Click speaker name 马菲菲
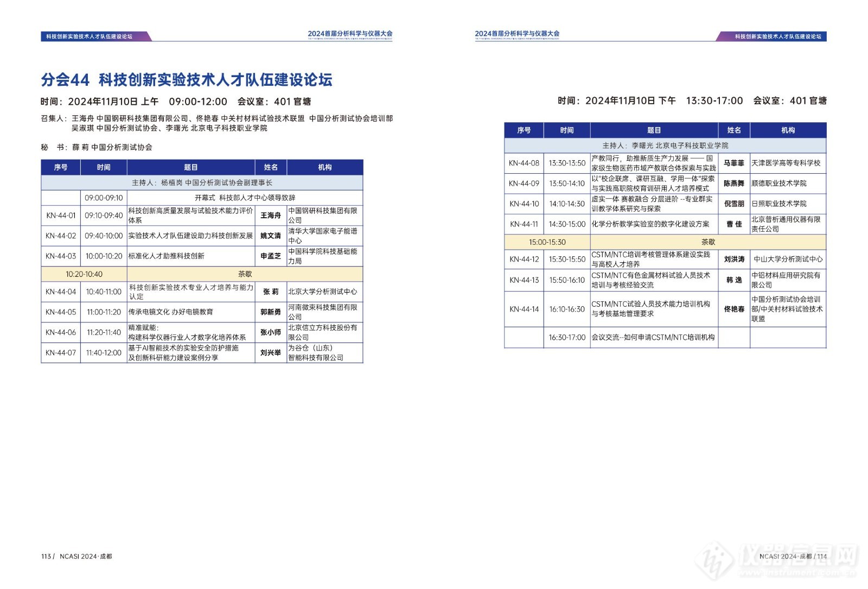This screenshot has height=589, width=868. click(x=734, y=163)
